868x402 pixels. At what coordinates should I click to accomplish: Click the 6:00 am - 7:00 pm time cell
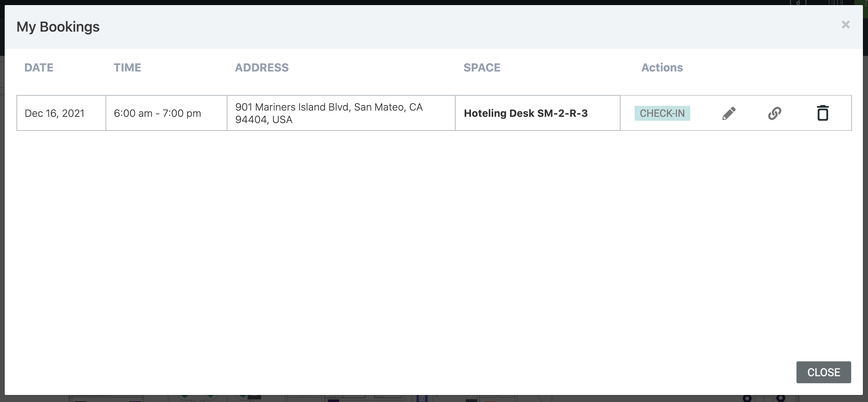pos(157,113)
